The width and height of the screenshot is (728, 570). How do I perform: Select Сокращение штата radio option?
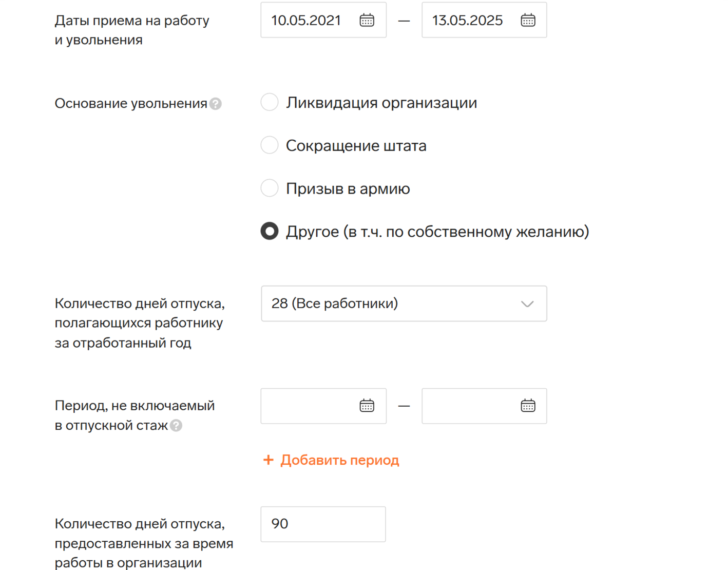pyautogui.click(x=270, y=145)
